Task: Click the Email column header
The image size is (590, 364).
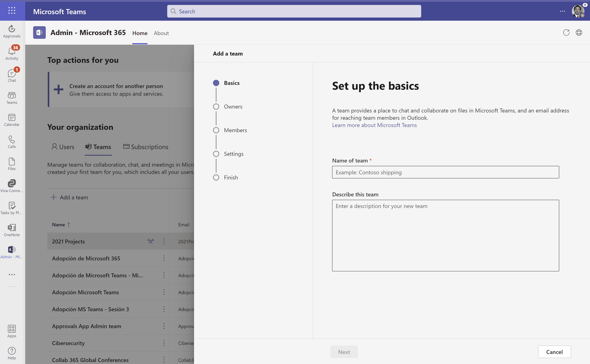Action: [x=184, y=225]
